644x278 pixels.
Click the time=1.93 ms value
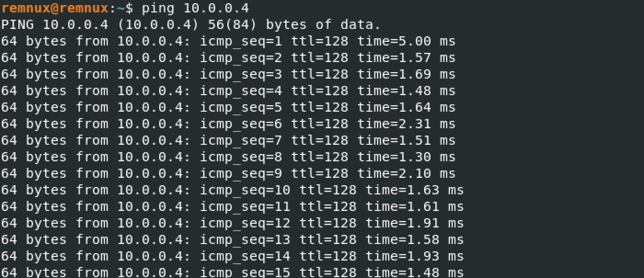tap(414, 256)
